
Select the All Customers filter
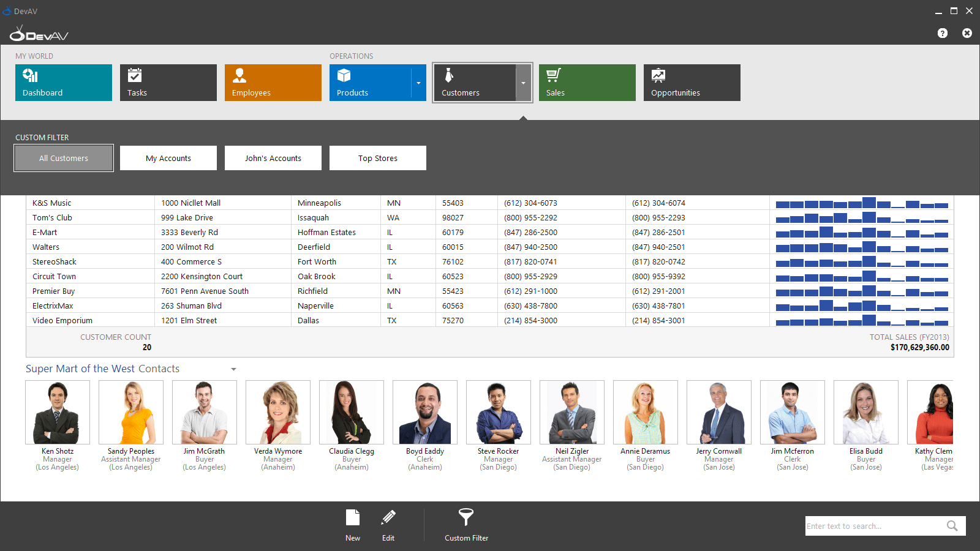(63, 157)
